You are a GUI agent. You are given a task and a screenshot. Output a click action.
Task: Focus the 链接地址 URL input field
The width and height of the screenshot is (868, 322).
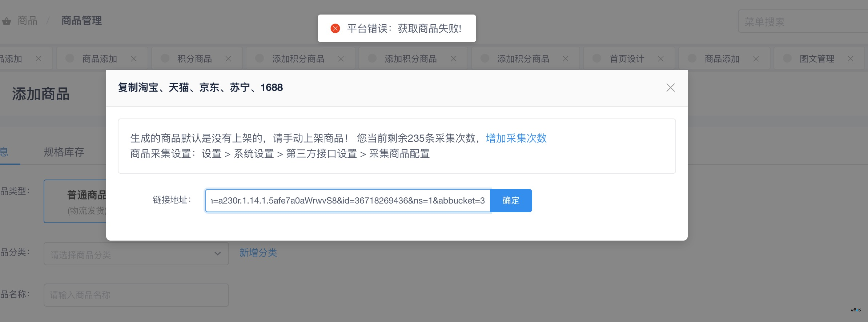click(x=348, y=201)
